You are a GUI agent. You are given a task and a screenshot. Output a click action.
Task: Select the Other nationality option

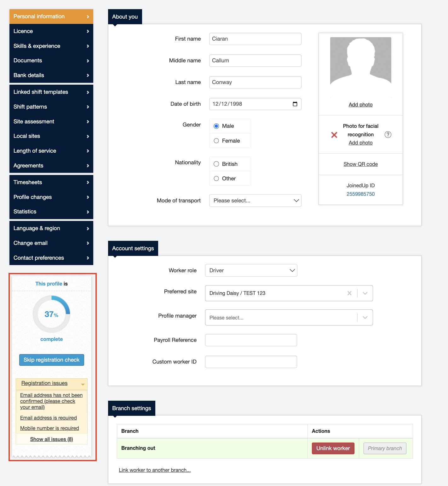coord(216,178)
